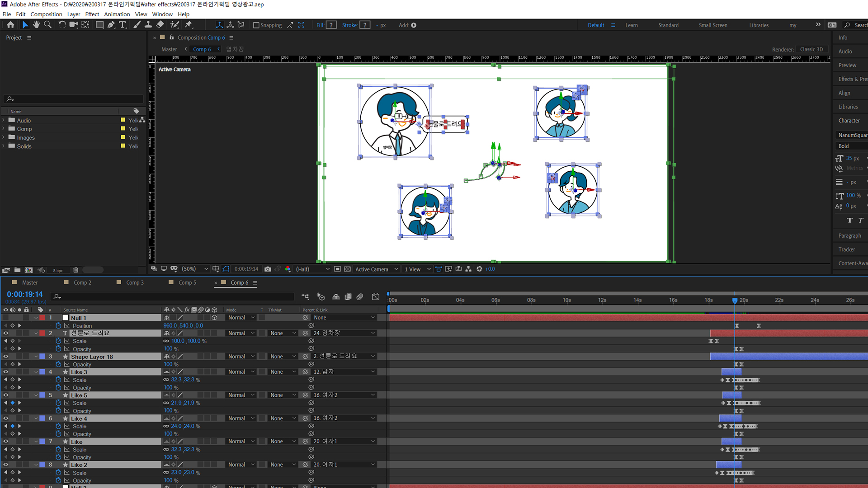Switch to the Comp 3 timeline tab

click(x=135, y=282)
